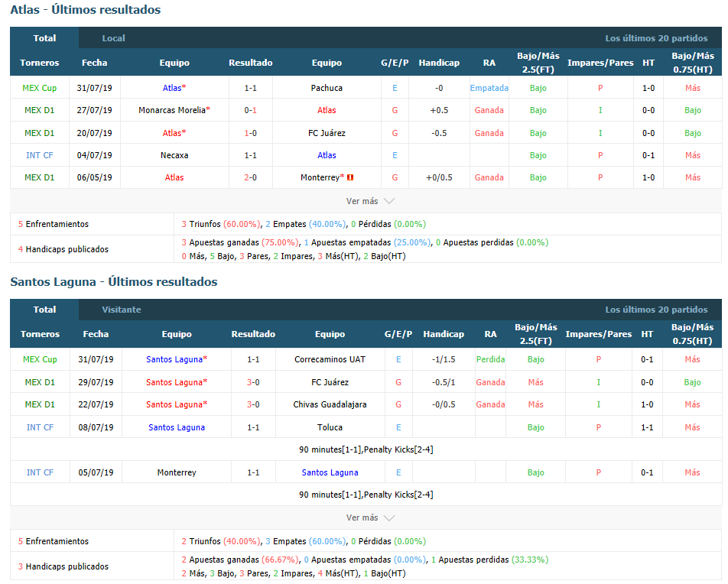Click MEX Cup tournament in Santos Laguna table
The height and width of the screenshot is (584, 728).
pyautogui.click(x=40, y=359)
